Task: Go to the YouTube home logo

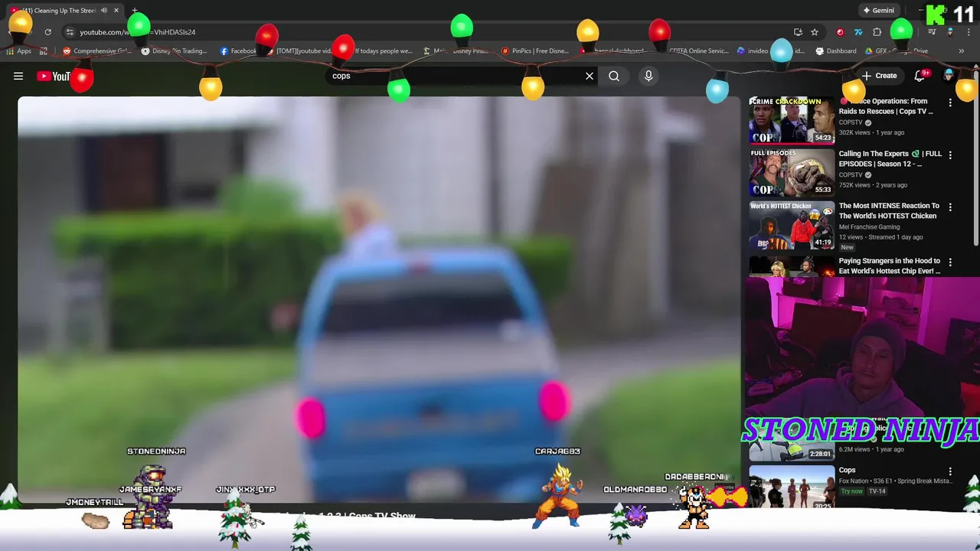Action: click(54, 76)
